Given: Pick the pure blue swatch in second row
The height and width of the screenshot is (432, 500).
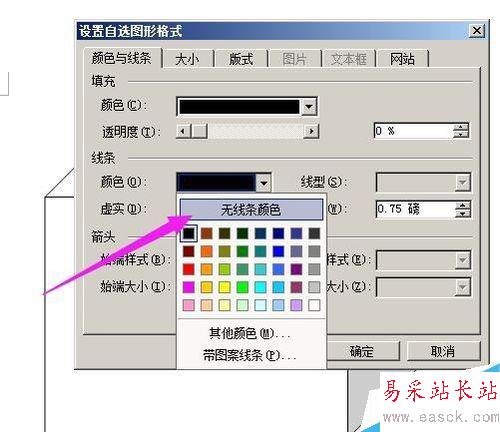Looking at the screenshot, I should coord(278,251).
